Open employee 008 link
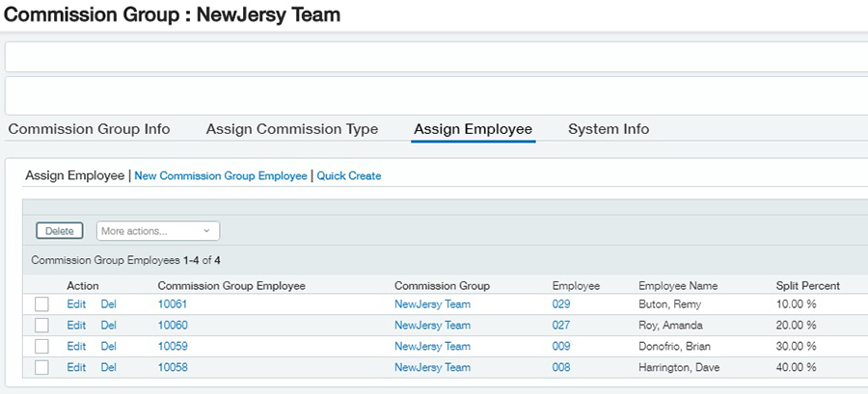 pos(561,368)
